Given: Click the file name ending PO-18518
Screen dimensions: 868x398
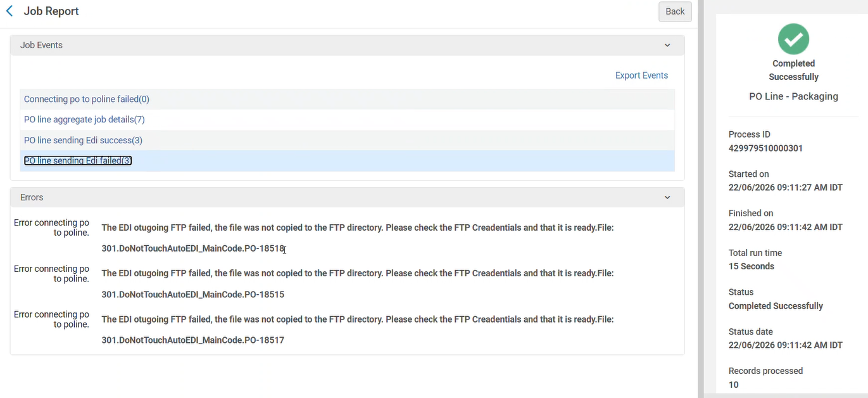Looking at the screenshot, I should pyautogui.click(x=193, y=248).
